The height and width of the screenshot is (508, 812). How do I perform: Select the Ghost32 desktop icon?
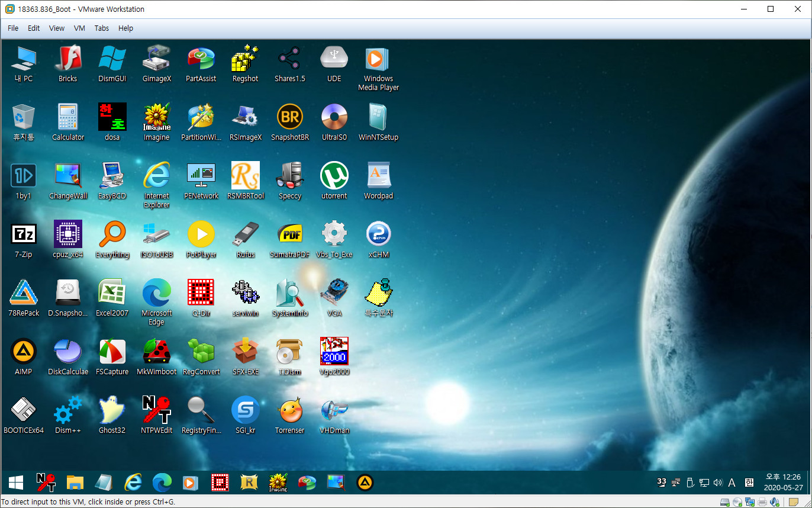112,416
